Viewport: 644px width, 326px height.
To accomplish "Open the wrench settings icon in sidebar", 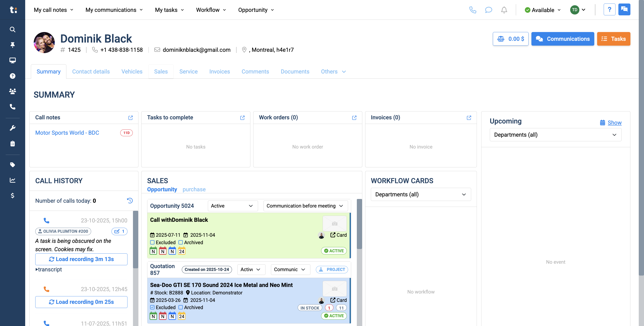I will (12, 128).
